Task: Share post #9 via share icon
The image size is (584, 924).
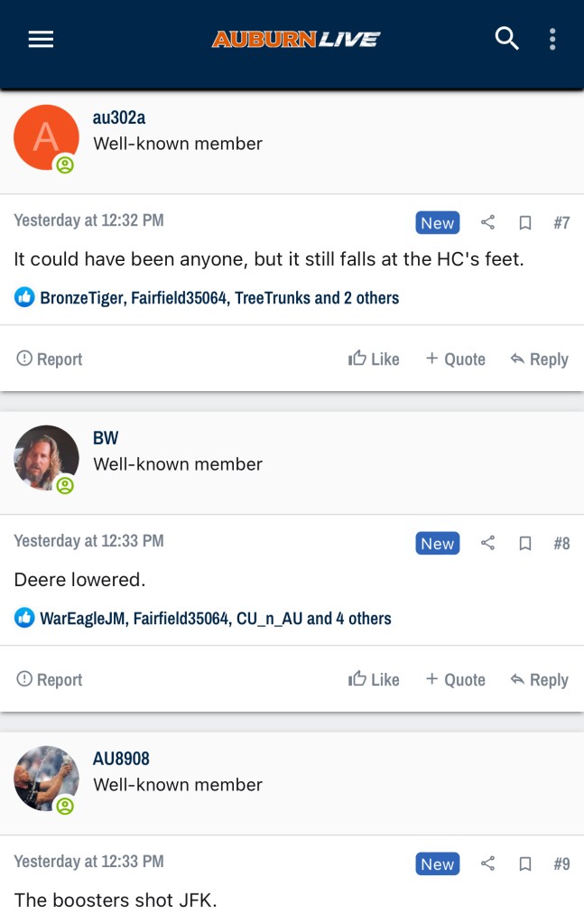Action: tap(487, 863)
